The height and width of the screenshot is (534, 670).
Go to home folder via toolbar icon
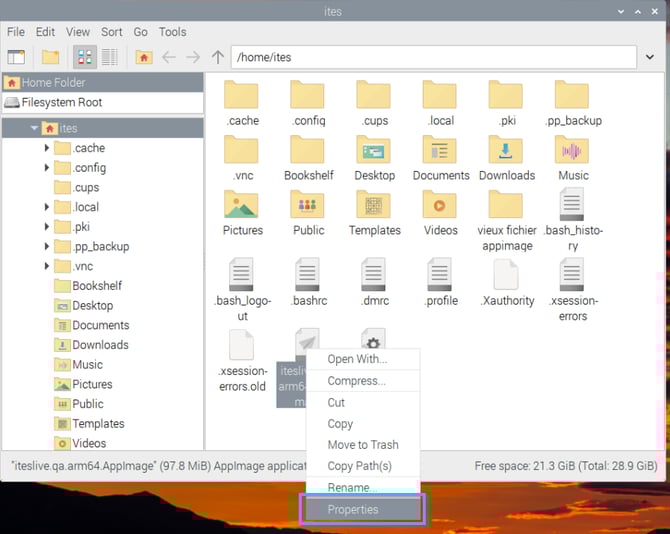click(144, 57)
